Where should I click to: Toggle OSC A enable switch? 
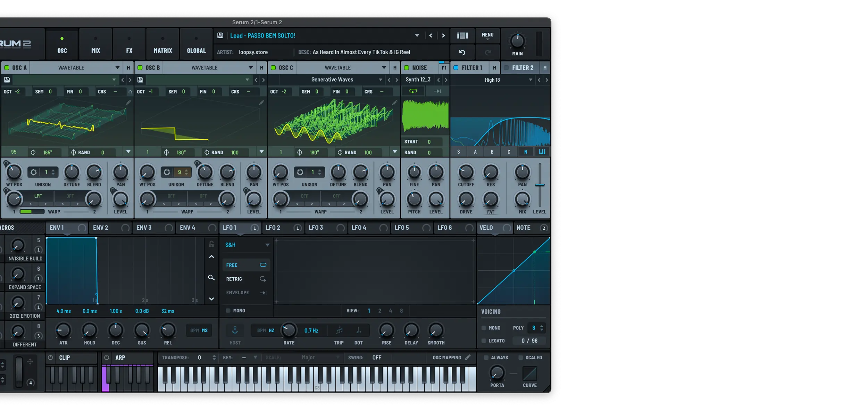click(7, 68)
